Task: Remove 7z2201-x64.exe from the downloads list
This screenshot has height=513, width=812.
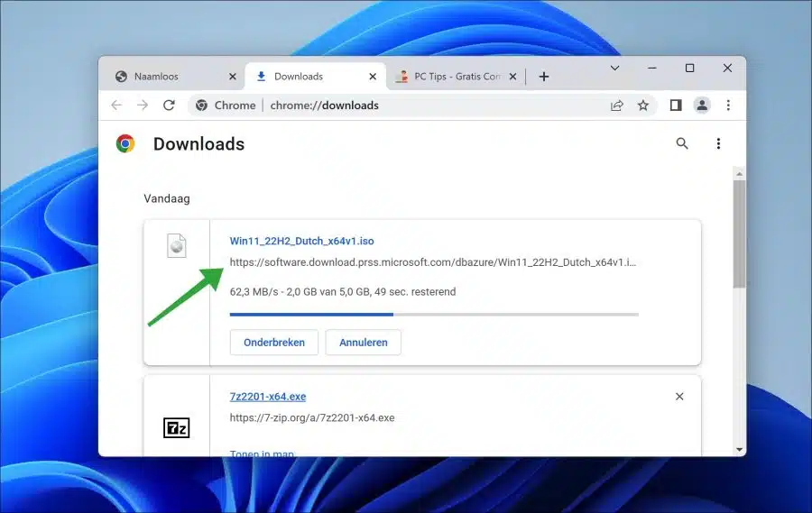Action: (x=679, y=397)
